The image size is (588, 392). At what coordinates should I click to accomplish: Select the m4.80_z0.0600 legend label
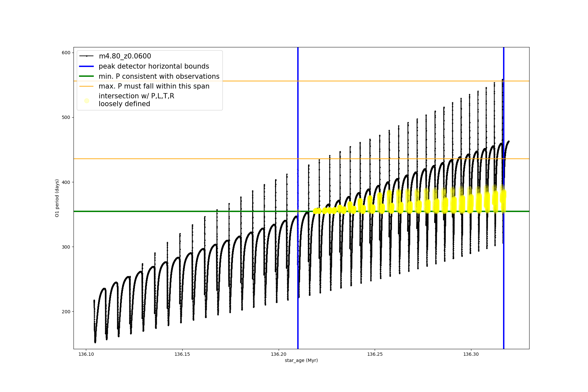click(125, 56)
